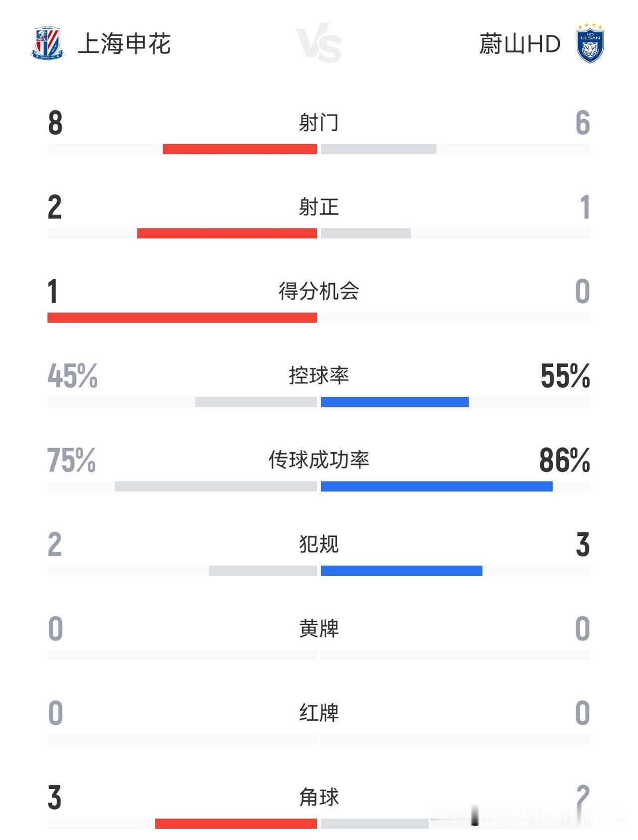Select the 射正 shots on target label
This screenshot has height=840, width=638.
click(x=319, y=206)
